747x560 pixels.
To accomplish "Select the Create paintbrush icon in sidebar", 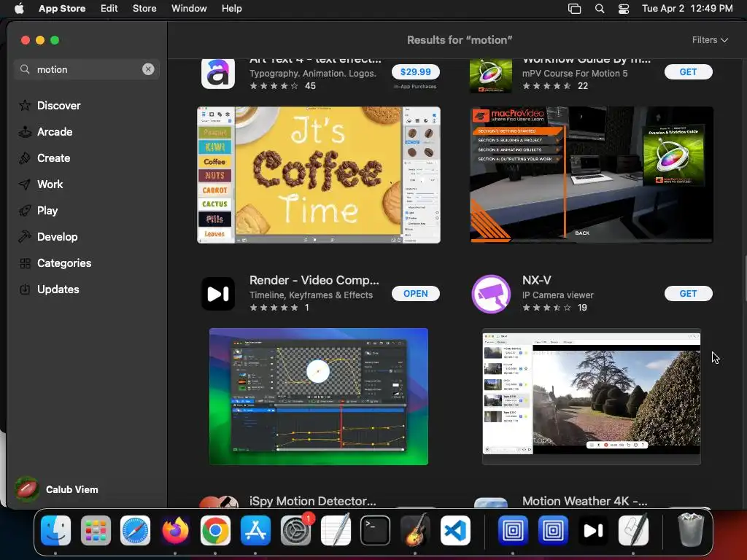I will click(x=25, y=158).
